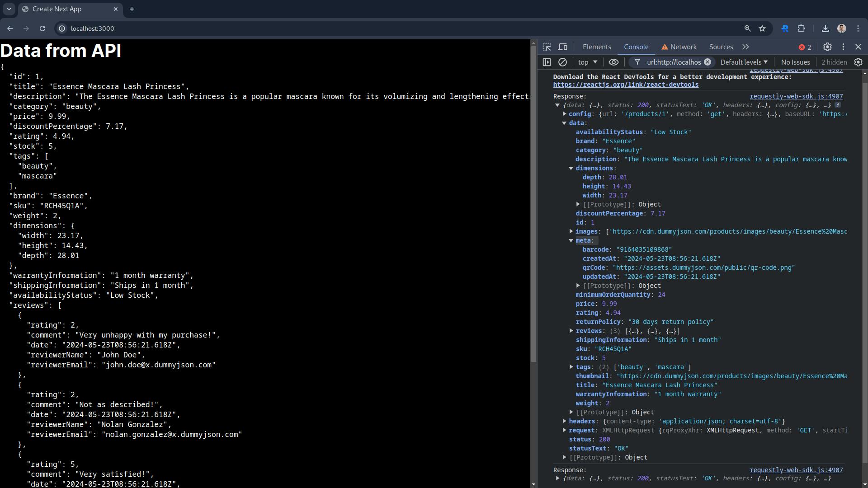Click the Sources panel tab

point(722,47)
